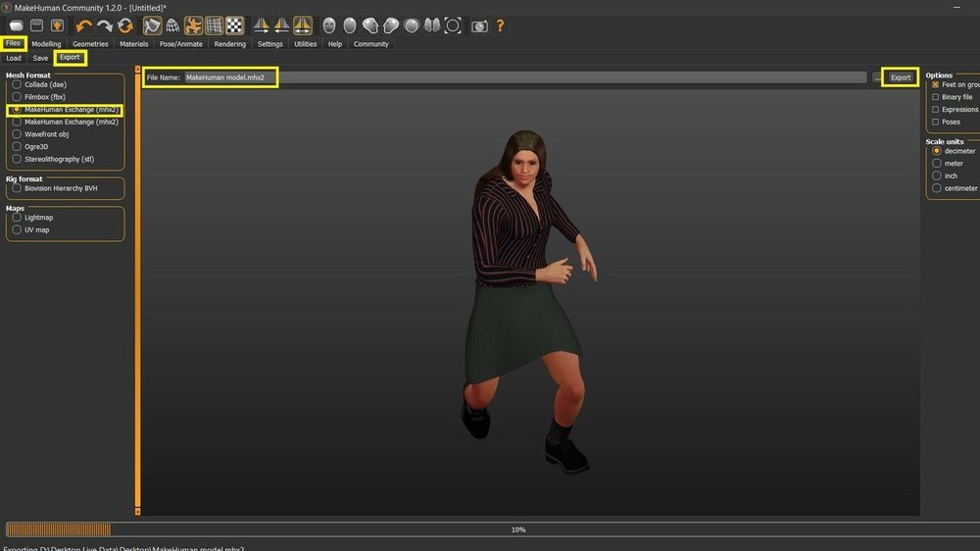Click the front face view icon

(x=328, y=25)
